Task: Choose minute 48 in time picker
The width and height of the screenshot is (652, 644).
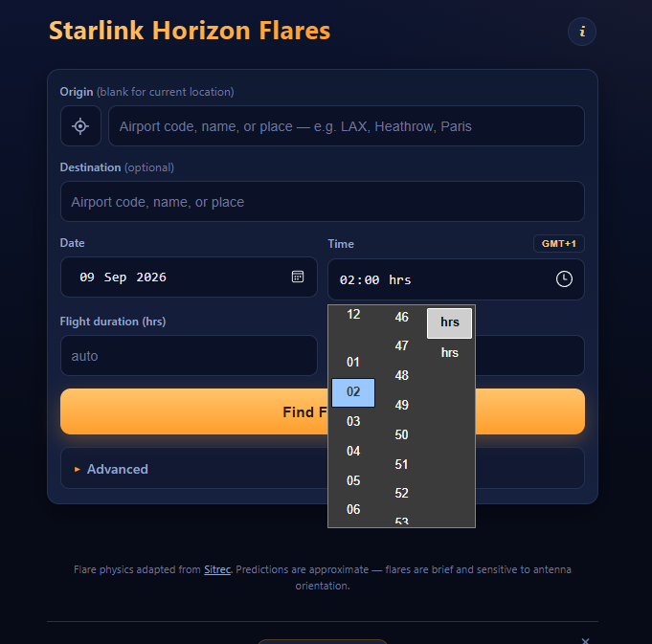Action: (x=401, y=375)
